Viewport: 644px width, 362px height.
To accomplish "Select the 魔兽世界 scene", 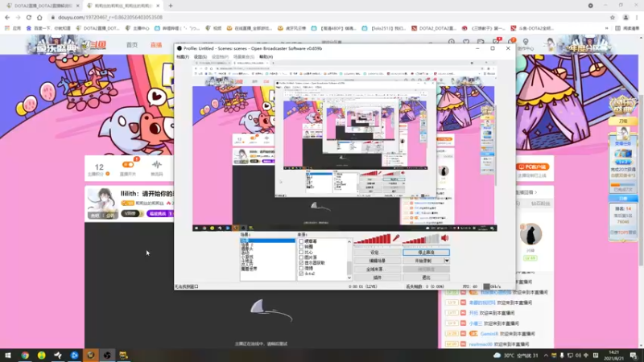I will 249,269.
